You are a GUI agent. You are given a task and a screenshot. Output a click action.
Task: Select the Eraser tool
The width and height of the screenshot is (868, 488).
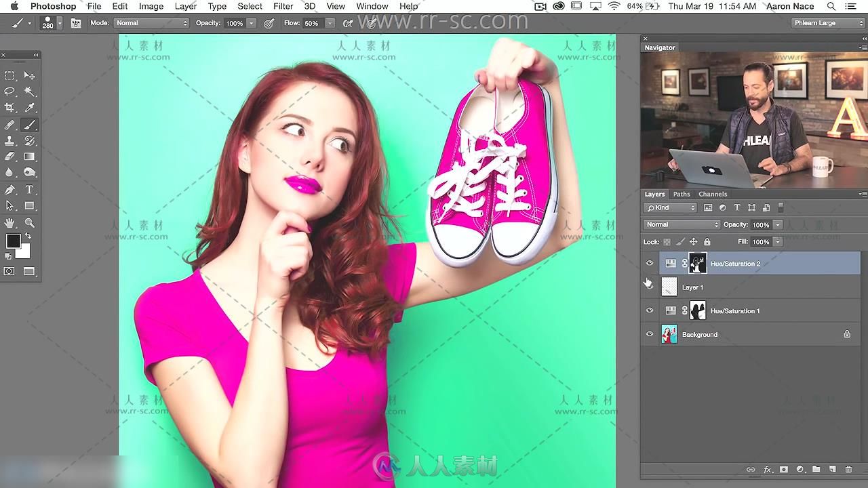(9, 157)
